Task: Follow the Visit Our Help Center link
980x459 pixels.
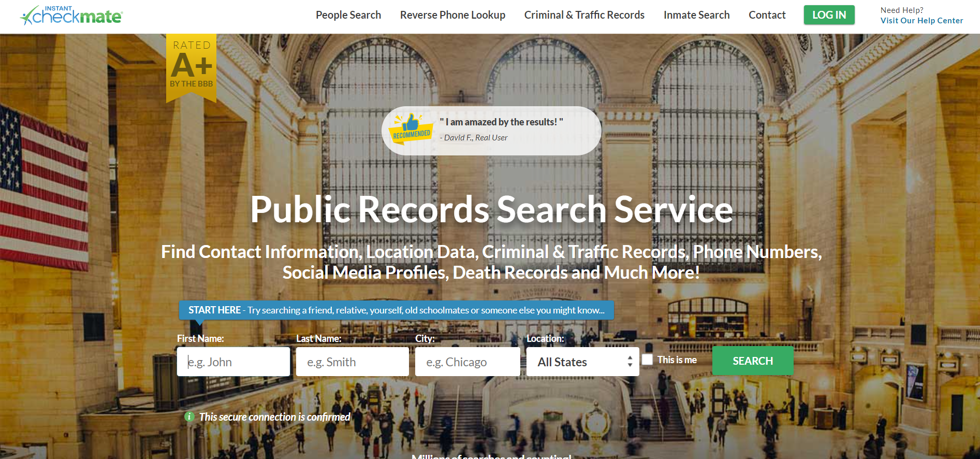Action: [922, 21]
